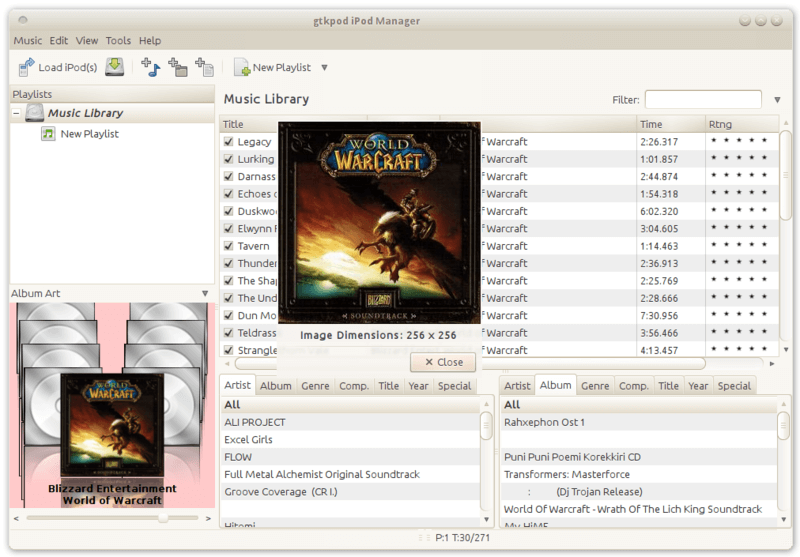Click the Filter text field
This screenshot has width=800, height=557.
(x=703, y=99)
